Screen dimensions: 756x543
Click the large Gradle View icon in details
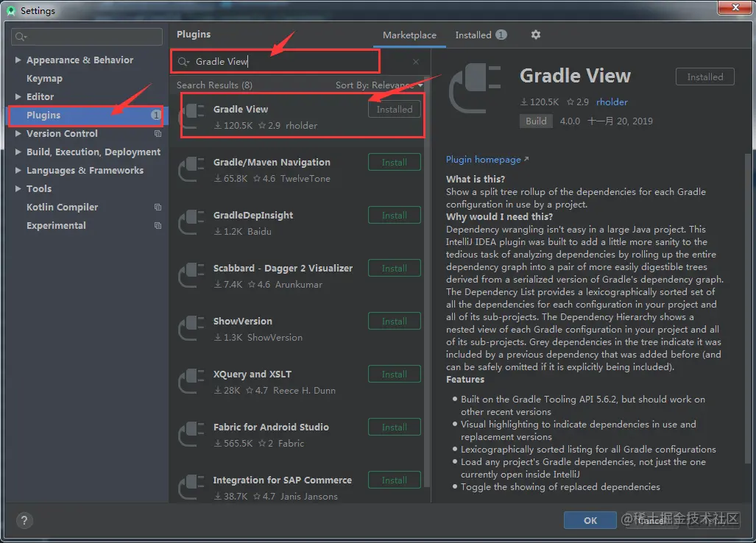pyautogui.click(x=476, y=88)
